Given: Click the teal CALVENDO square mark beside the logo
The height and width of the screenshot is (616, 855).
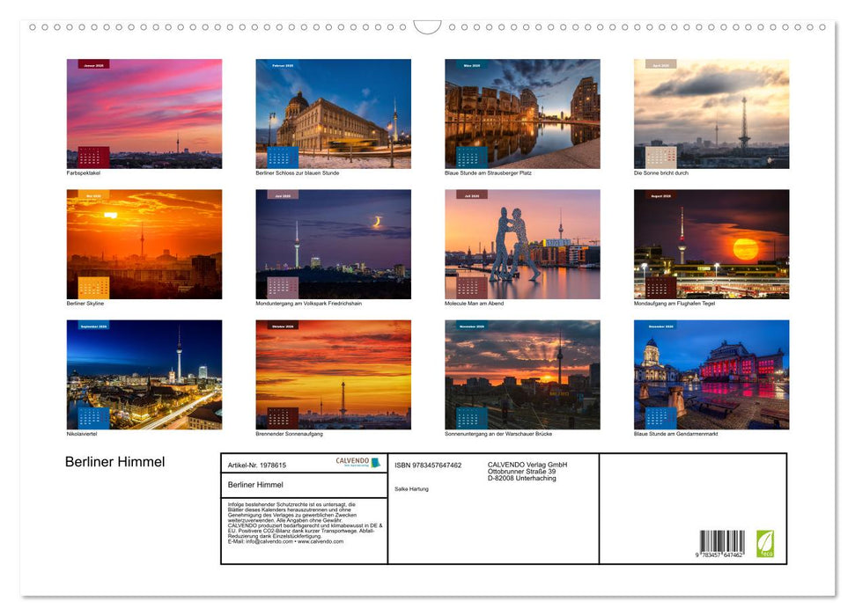Looking at the screenshot, I should coord(373,461).
